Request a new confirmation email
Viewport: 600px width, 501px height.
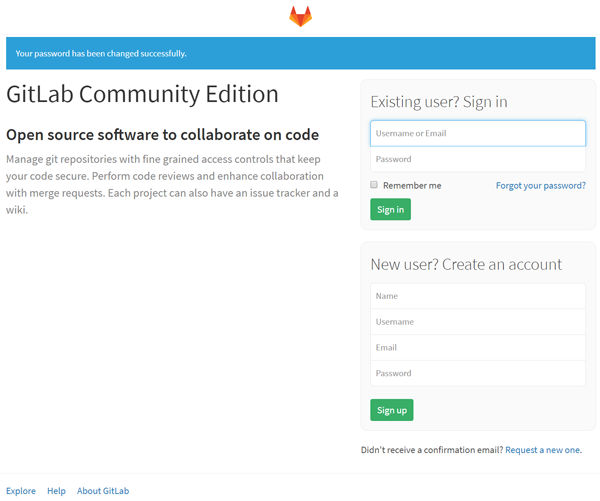(543, 450)
